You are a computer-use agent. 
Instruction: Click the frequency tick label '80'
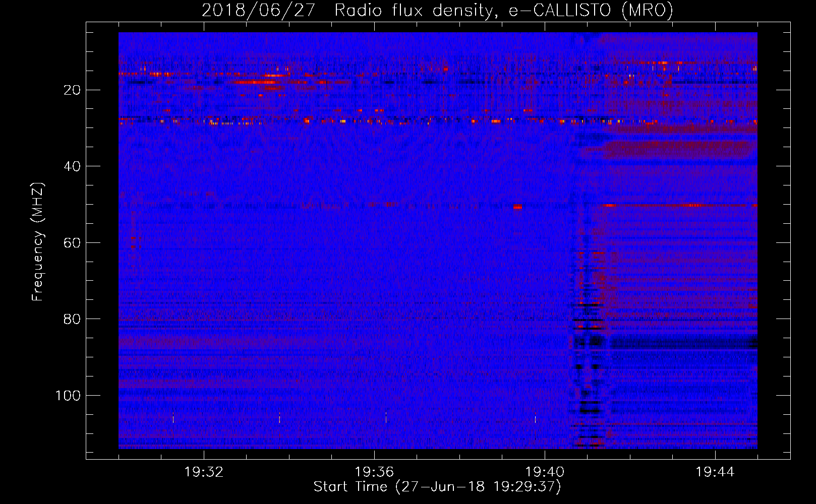coord(73,319)
